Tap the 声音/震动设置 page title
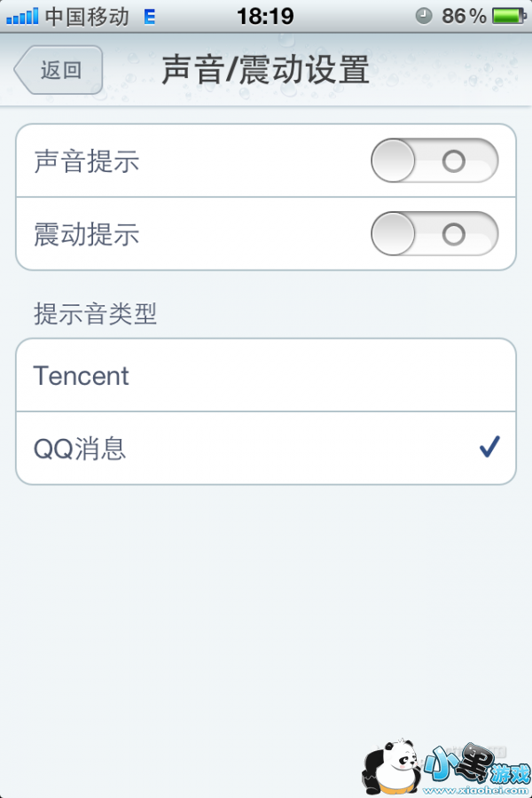 [x=265, y=70]
